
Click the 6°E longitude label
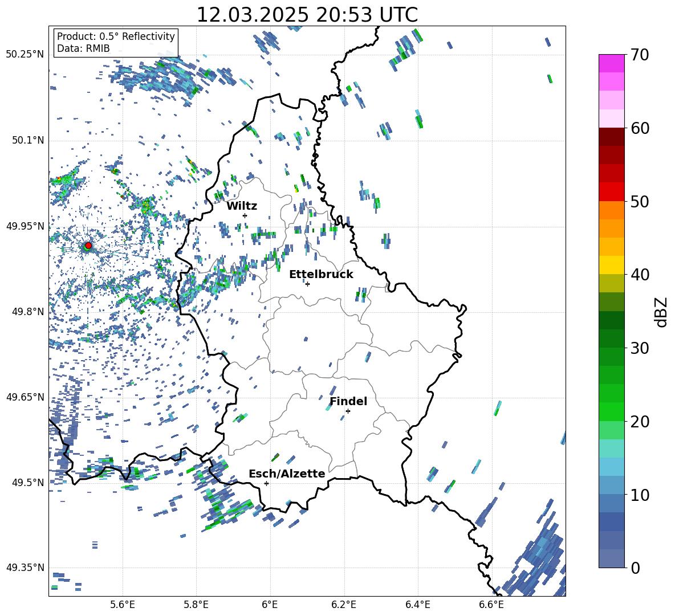point(270,605)
